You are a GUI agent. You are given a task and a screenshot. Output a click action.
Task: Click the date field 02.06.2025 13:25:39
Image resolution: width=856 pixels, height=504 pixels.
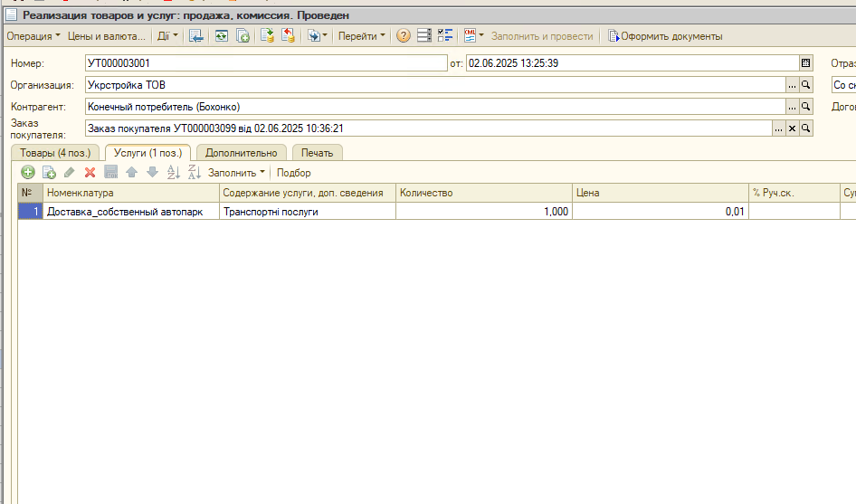coord(632,63)
